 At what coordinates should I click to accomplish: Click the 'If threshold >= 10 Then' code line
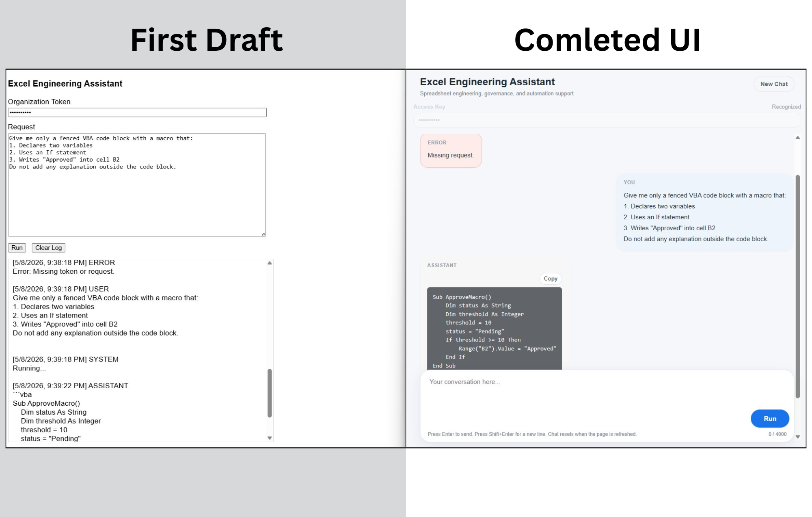point(483,340)
